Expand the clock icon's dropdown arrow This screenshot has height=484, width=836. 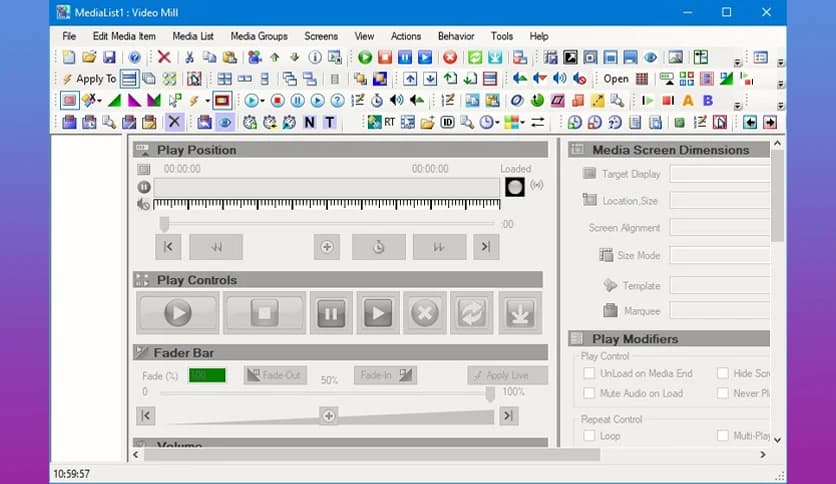coord(497,123)
